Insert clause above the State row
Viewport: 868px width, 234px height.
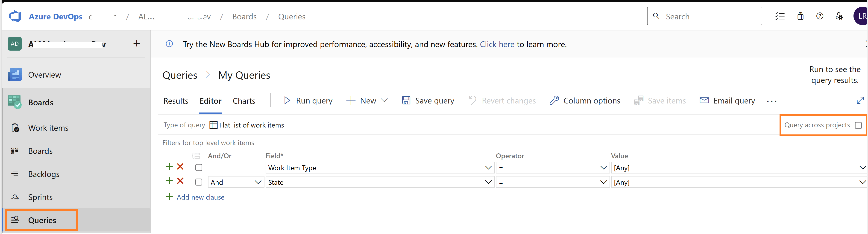[x=169, y=181]
